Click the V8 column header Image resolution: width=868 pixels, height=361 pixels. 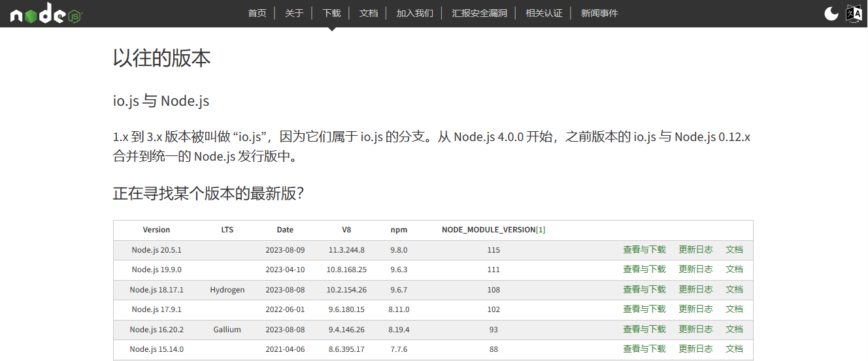(346, 230)
